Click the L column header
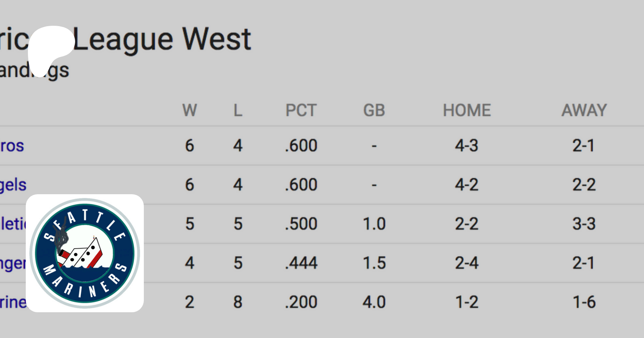Screen dimensions: 644x338 (x=238, y=110)
